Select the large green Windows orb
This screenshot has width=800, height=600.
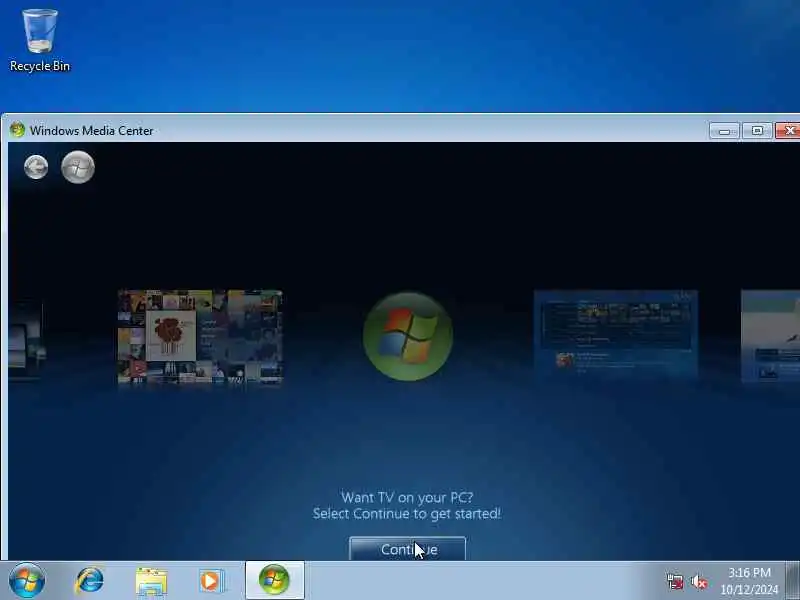(x=408, y=336)
